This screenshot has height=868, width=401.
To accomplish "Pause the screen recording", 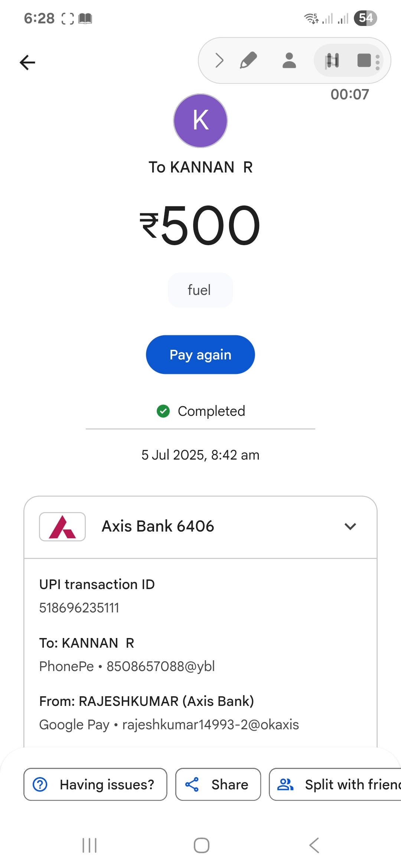I will click(x=332, y=60).
